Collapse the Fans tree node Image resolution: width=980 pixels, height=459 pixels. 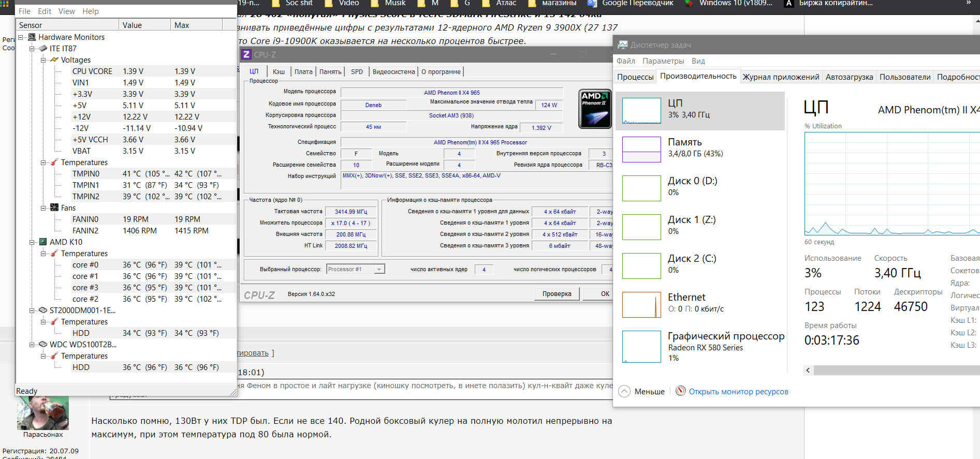(43, 208)
